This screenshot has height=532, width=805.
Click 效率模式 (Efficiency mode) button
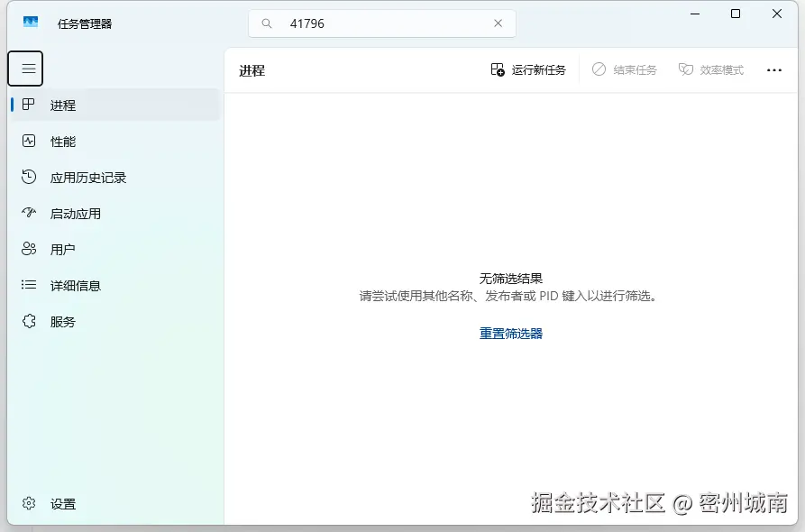click(x=711, y=69)
